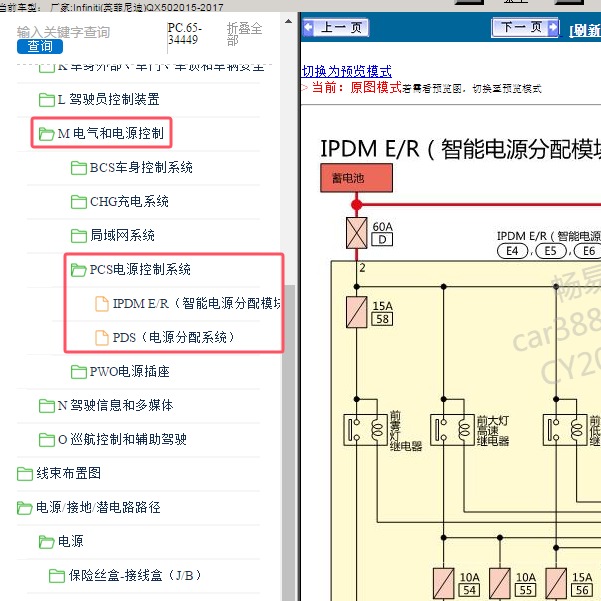Click the 蓄电池 battery block in diagram
Viewport: 601px width, 601px height.
point(356,178)
